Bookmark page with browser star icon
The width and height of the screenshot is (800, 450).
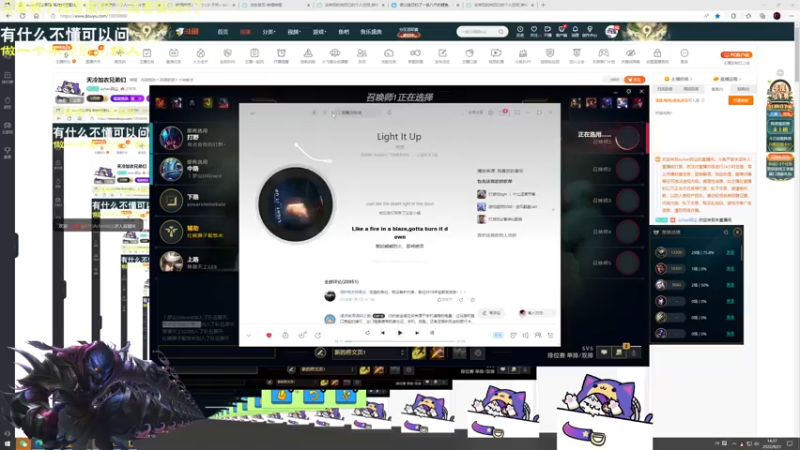coord(717,16)
